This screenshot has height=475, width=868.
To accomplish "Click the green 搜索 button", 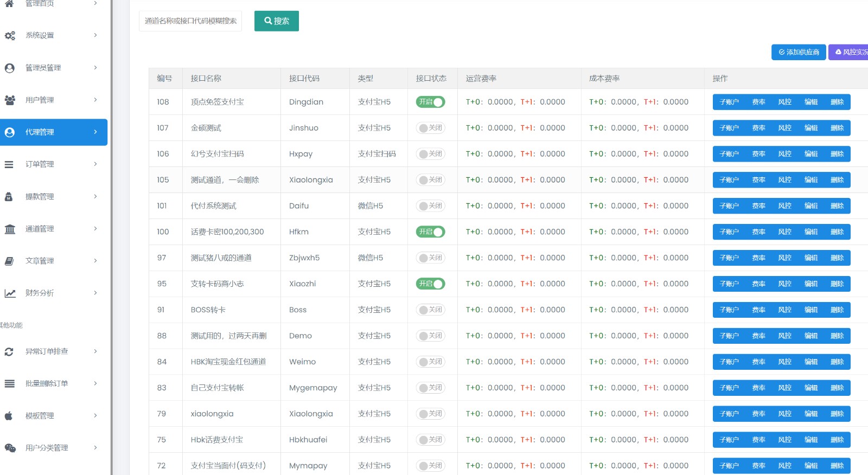I will [276, 21].
